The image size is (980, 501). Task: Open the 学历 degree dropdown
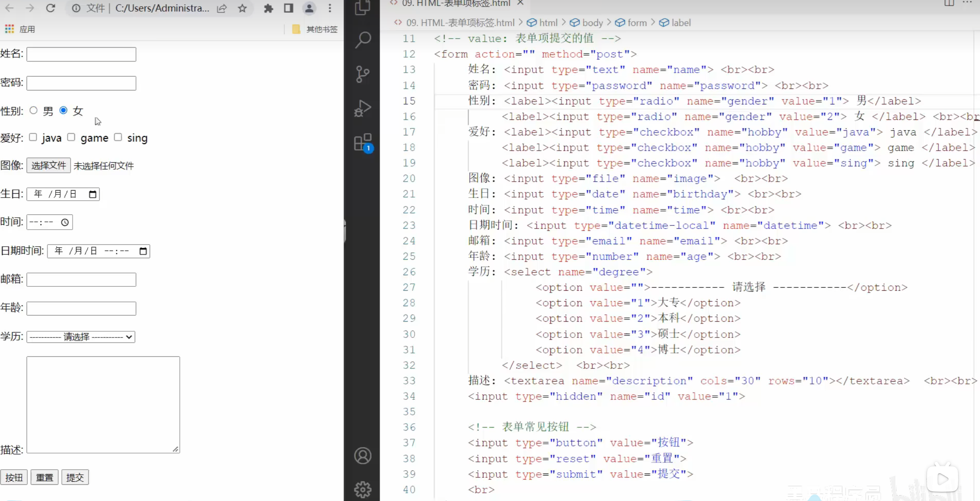[81, 337]
